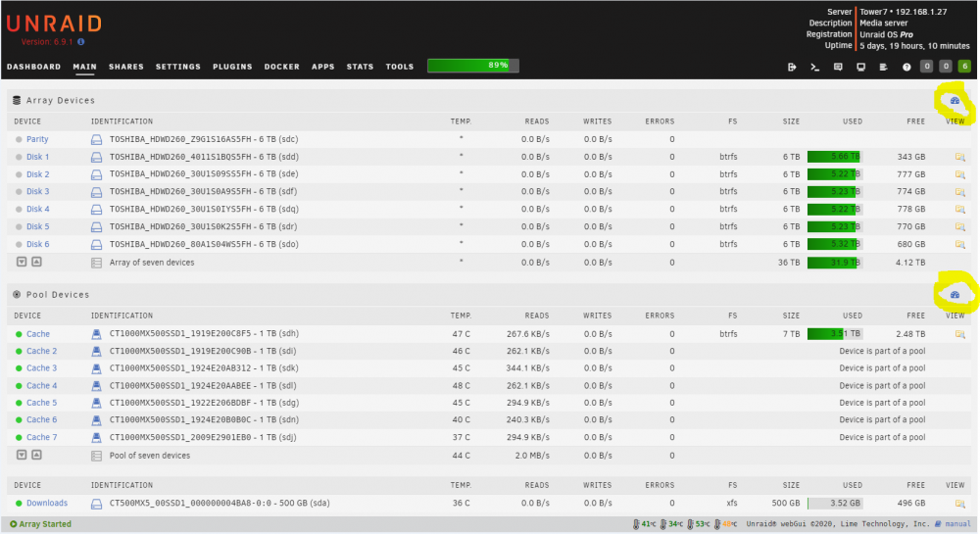Image resolution: width=980 pixels, height=534 pixels.
Task: Click Disk 1 used bar showing 5.66 TB
Action: [834, 157]
